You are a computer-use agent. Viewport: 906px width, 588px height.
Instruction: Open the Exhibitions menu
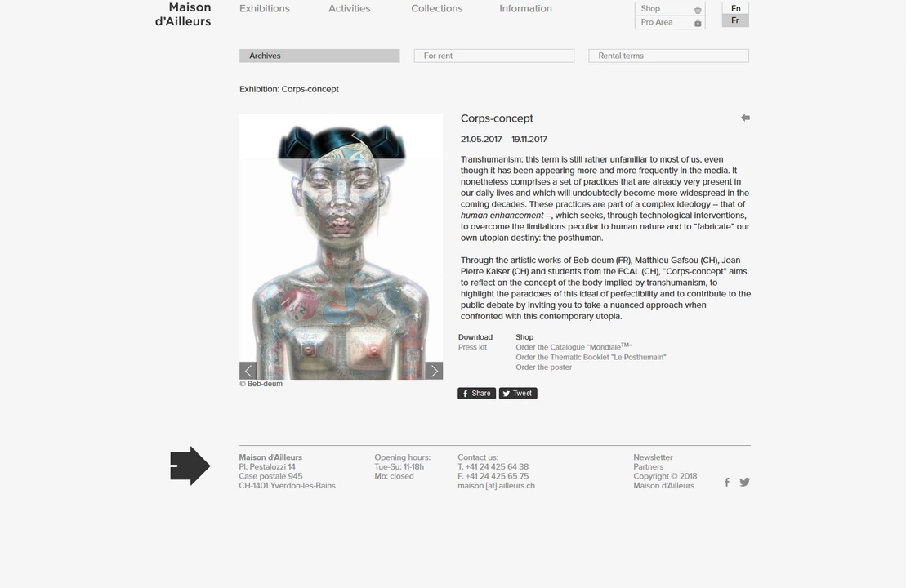[x=264, y=9]
